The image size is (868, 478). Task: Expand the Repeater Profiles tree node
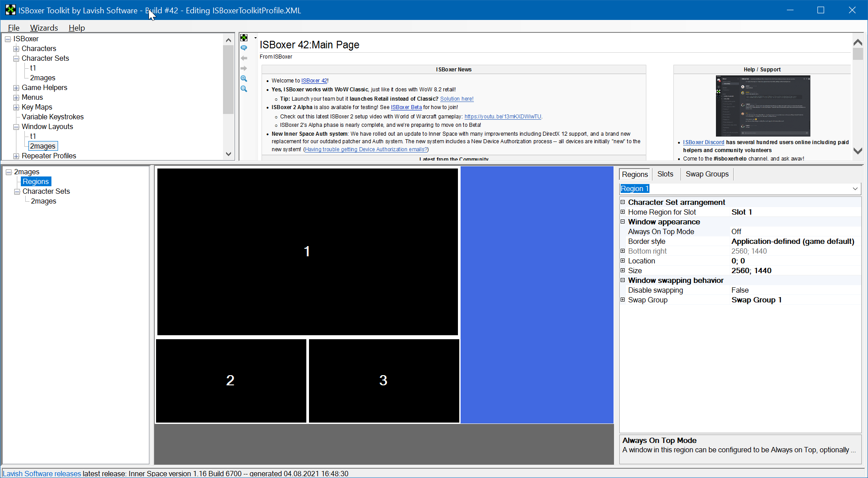(x=16, y=156)
